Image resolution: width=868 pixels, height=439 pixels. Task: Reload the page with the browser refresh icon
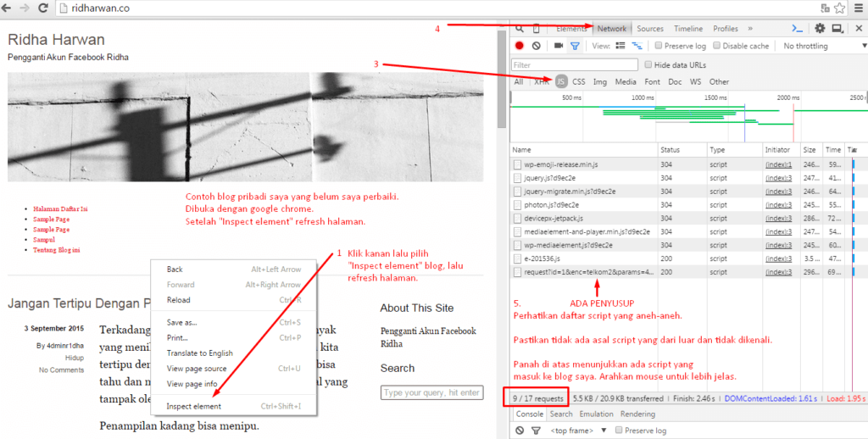pos(42,8)
